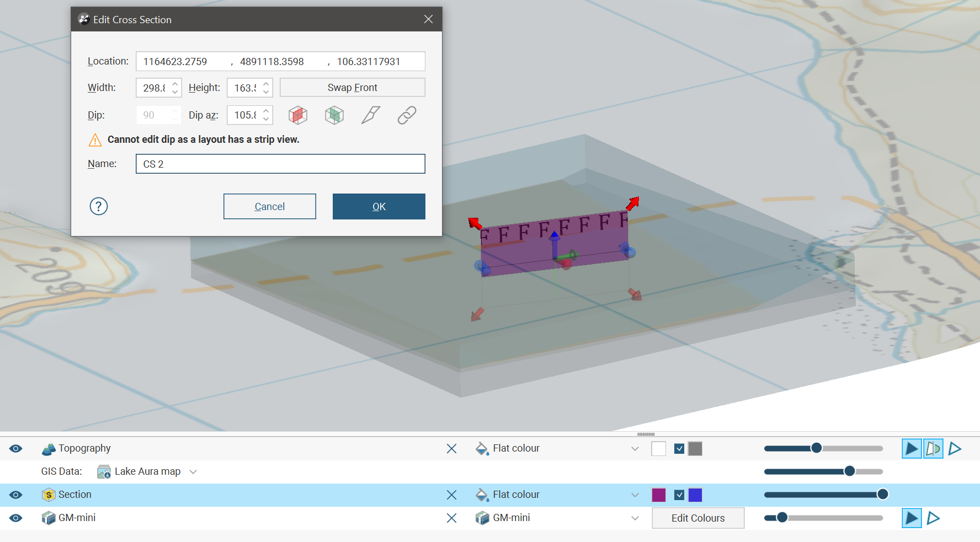Image resolution: width=980 pixels, height=542 pixels.
Task: Open help via the question mark icon
Action: pyautogui.click(x=99, y=206)
